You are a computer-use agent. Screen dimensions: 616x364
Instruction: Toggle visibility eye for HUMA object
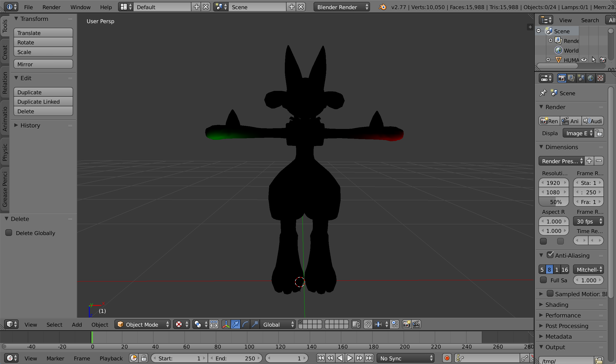tap(584, 60)
